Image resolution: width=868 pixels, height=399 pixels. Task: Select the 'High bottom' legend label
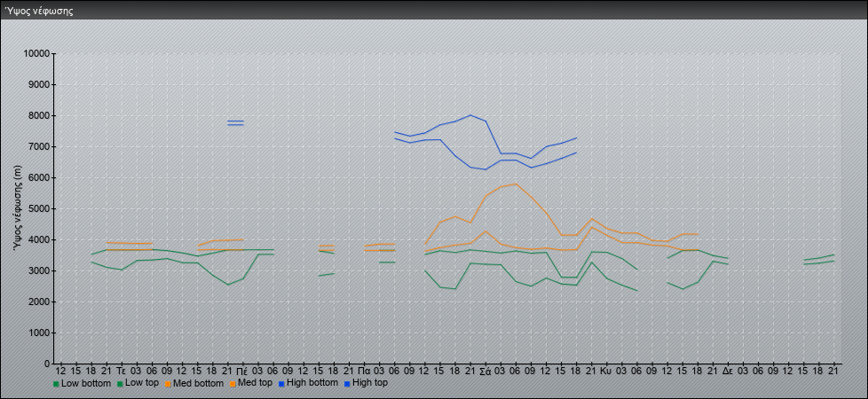pos(312,383)
